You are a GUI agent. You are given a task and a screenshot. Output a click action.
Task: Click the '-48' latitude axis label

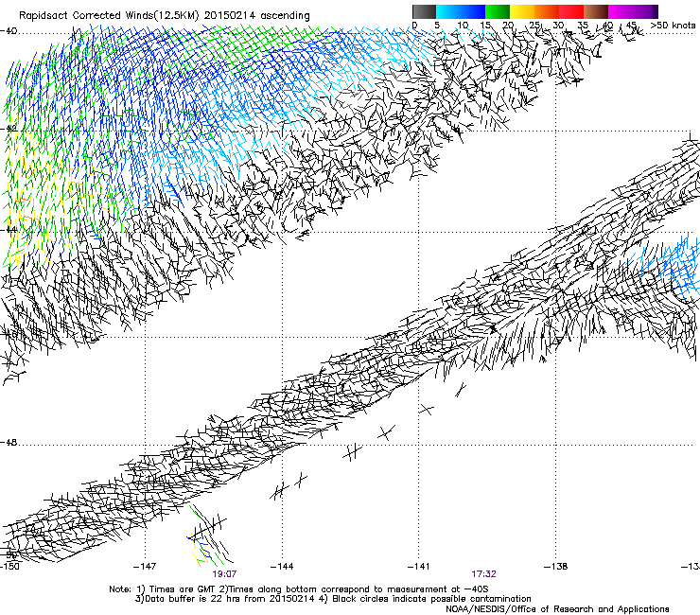[9, 443]
